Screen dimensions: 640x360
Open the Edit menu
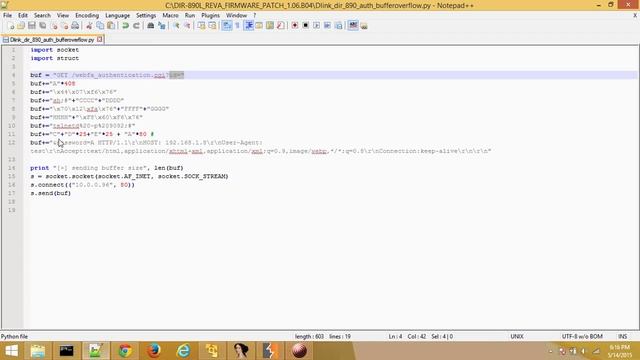[23, 16]
